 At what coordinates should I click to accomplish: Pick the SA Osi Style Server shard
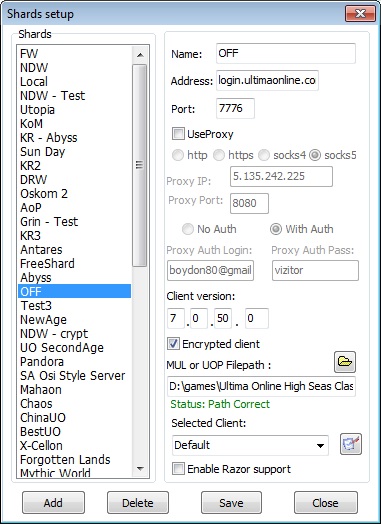point(73,376)
